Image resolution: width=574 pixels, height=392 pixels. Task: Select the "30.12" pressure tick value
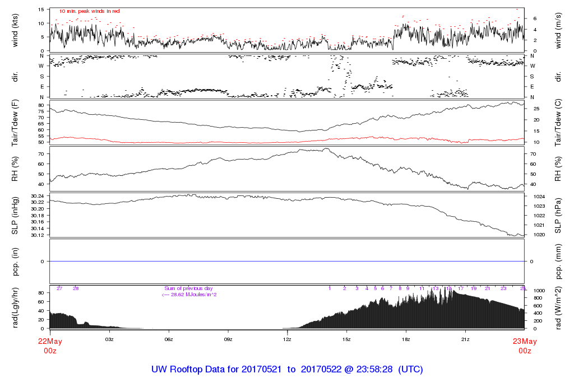pyautogui.click(x=38, y=235)
